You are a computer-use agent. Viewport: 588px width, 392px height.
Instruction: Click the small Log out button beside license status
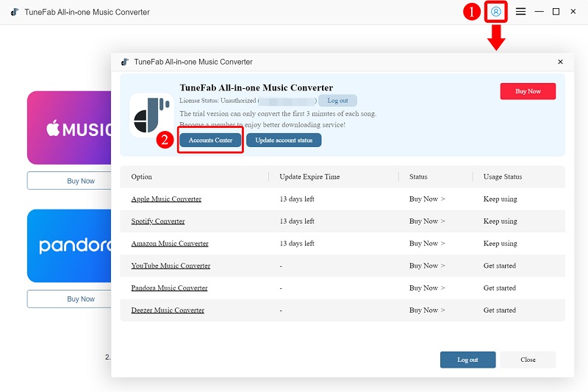tap(337, 101)
